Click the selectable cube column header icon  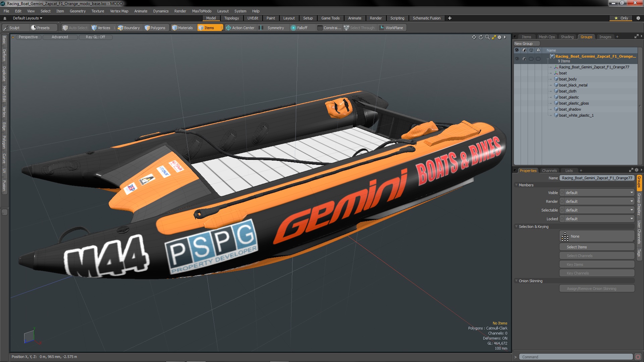click(x=531, y=50)
